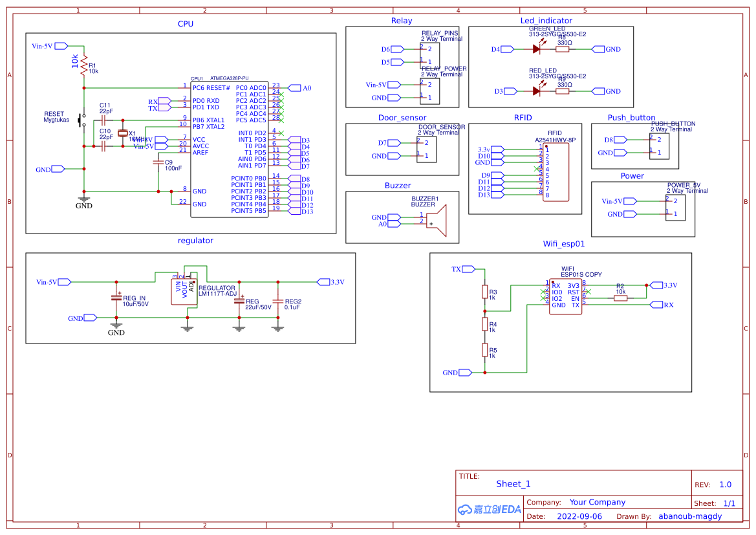This screenshot has height=535, width=756.
Task: Click the Drawn By abanoub-magdy text
Action: pyautogui.click(x=689, y=516)
